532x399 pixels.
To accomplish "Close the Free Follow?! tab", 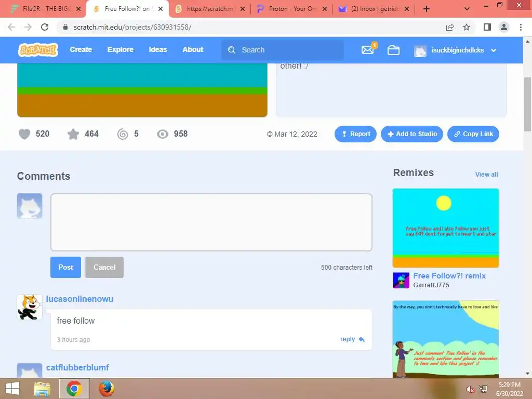I will point(161,9).
